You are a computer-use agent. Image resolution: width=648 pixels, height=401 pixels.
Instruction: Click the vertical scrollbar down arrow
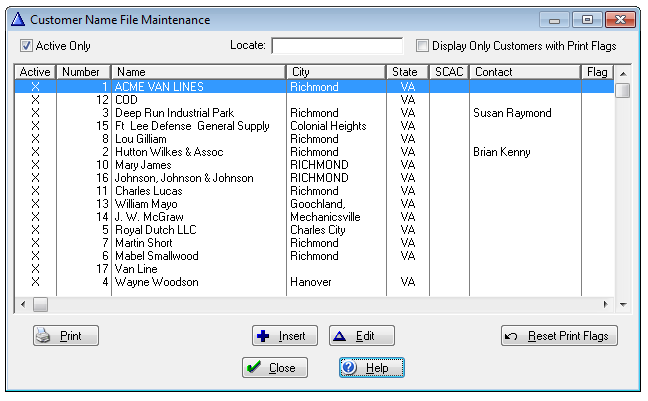(x=623, y=304)
